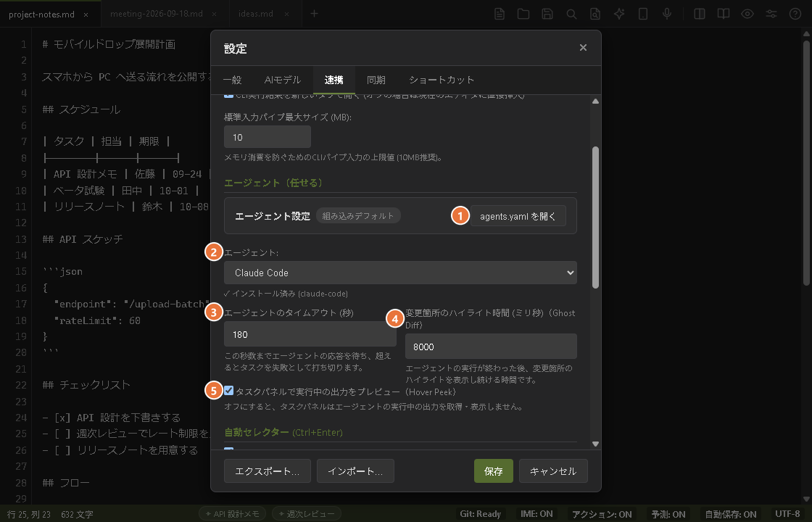Screen dimensions: 812x522
Task: Click the search magnifier icon
Action: click(x=571, y=14)
